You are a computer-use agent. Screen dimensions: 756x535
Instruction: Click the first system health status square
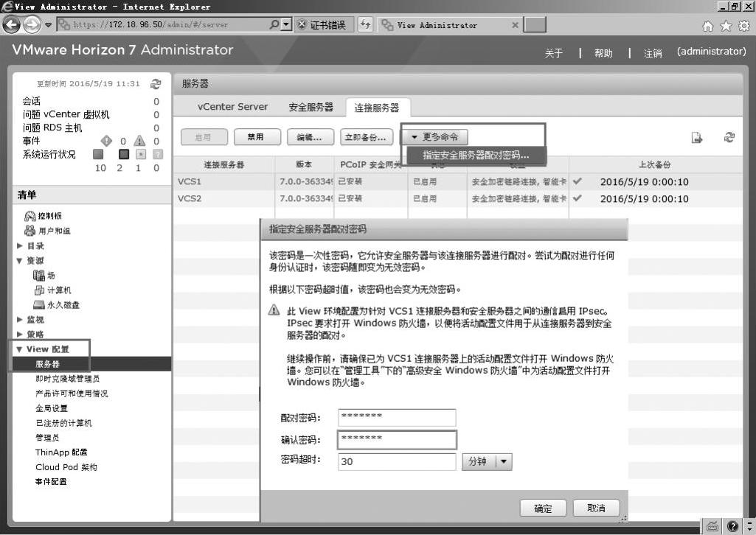(98, 154)
